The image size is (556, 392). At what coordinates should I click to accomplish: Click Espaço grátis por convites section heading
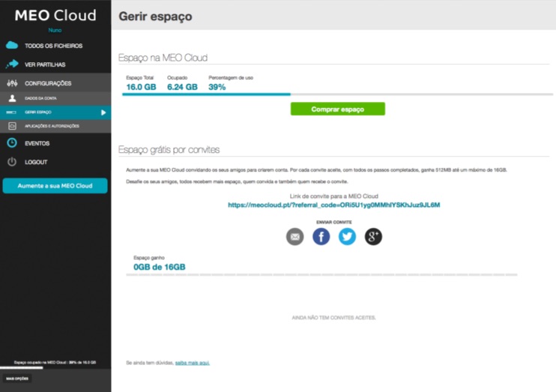169,150
